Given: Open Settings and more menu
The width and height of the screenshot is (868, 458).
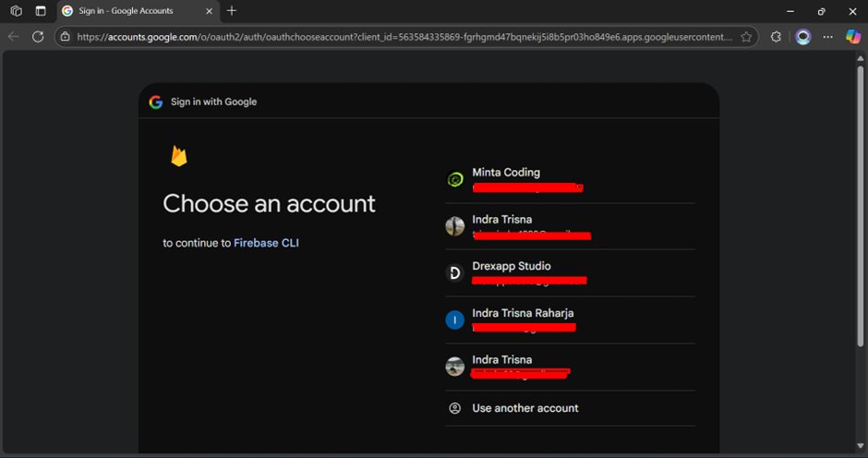Looking at the screenshot, I should 827,37.
